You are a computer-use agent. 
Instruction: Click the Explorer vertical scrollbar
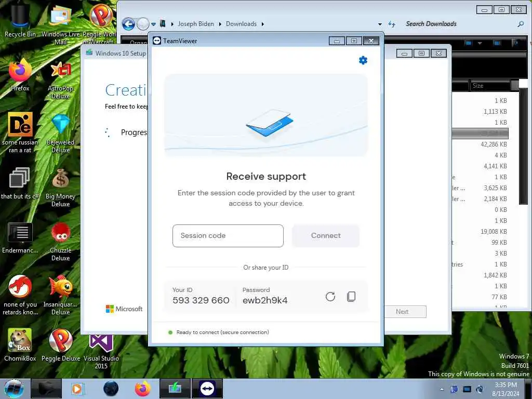tap(523, 146)
